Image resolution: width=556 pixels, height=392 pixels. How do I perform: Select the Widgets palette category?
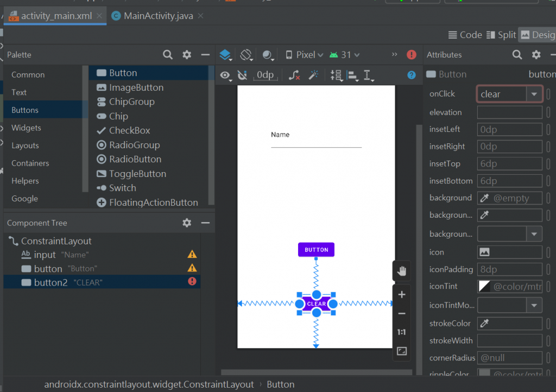click(26, 128)
